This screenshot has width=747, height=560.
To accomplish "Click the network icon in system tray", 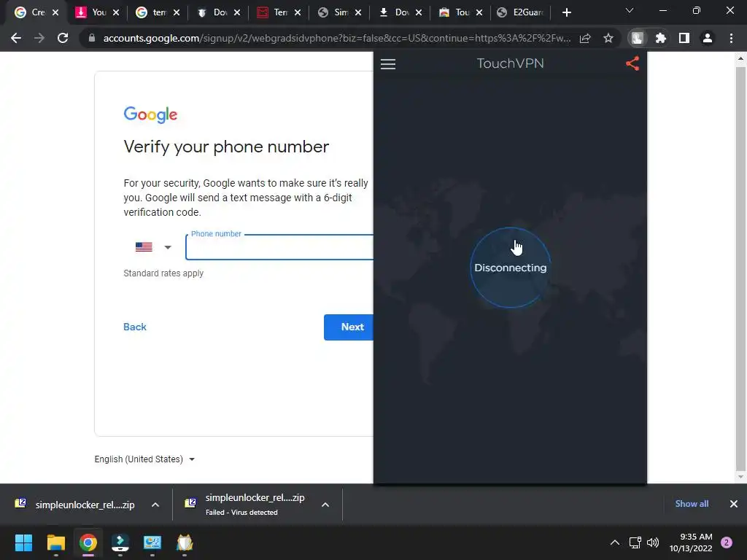I will 635,542.
